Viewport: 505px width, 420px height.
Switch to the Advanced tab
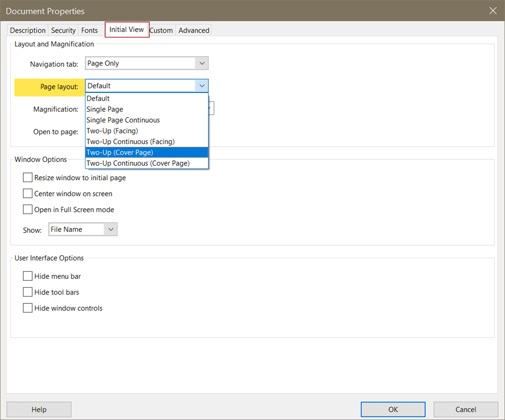click(x=193, y=30)
